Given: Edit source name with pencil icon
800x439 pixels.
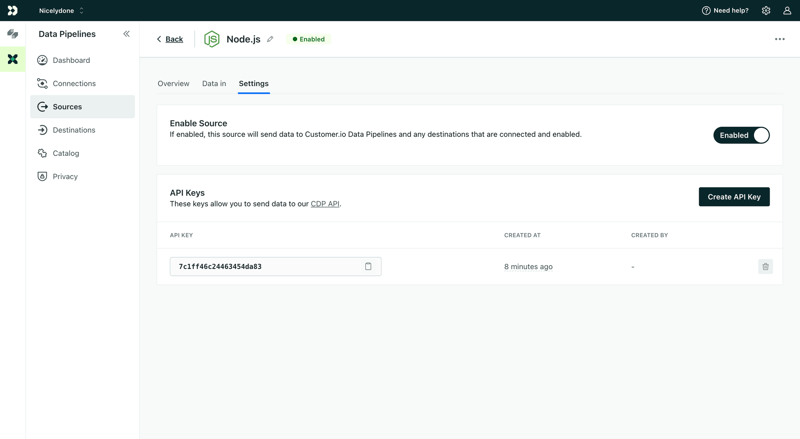Looking at the screenshot, I should tap(270, 39).
